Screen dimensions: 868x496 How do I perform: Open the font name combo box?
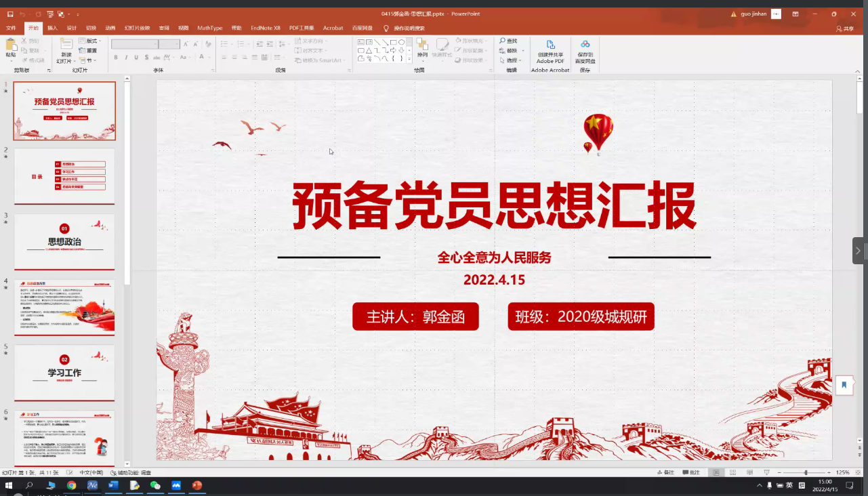[134, 44]
